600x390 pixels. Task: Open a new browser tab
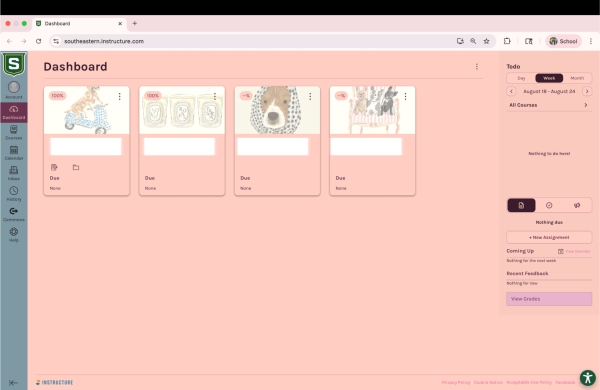pyautogui.click(x=135, y=23)
